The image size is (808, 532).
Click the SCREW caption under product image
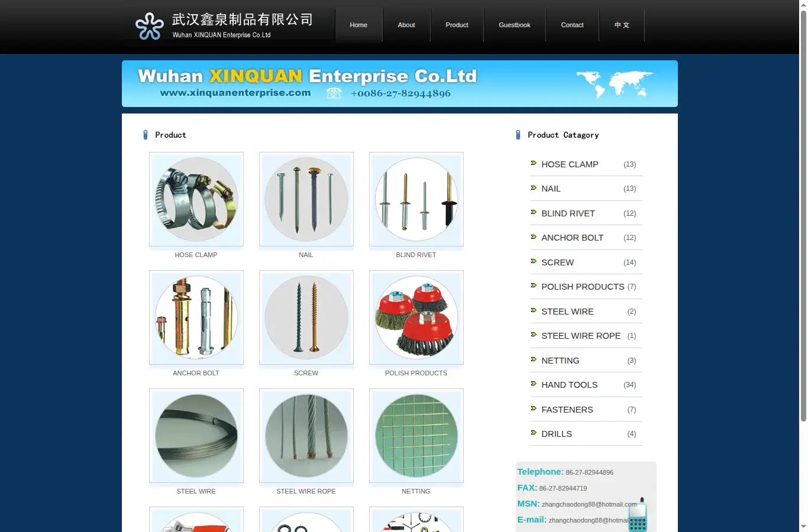(306, 373)
